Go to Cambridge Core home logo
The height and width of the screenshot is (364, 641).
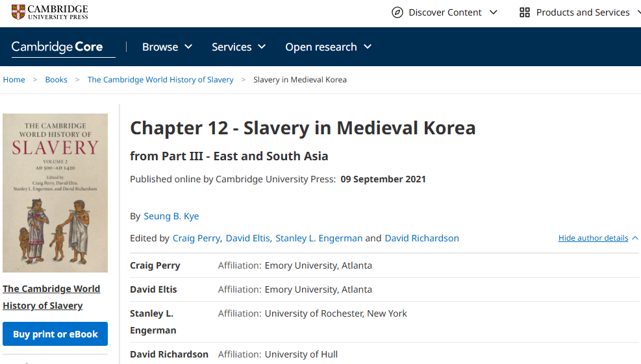[x=57, y=47]
